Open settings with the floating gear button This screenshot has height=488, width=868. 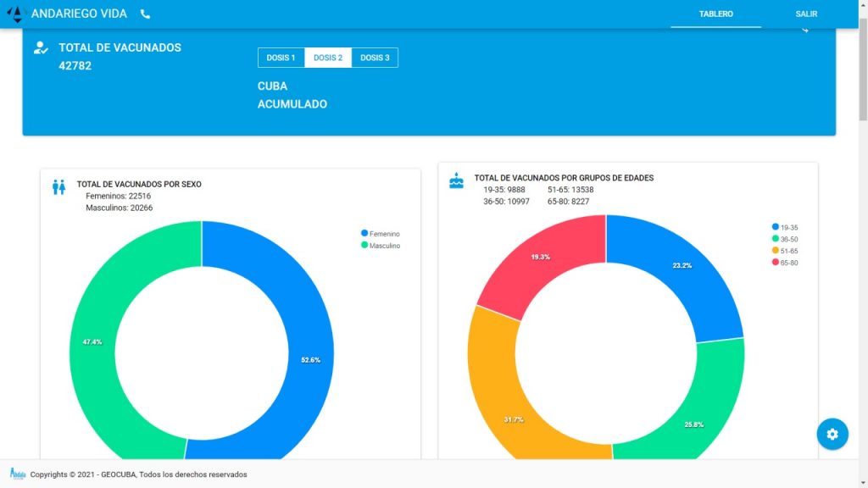[x=832, y=434]
